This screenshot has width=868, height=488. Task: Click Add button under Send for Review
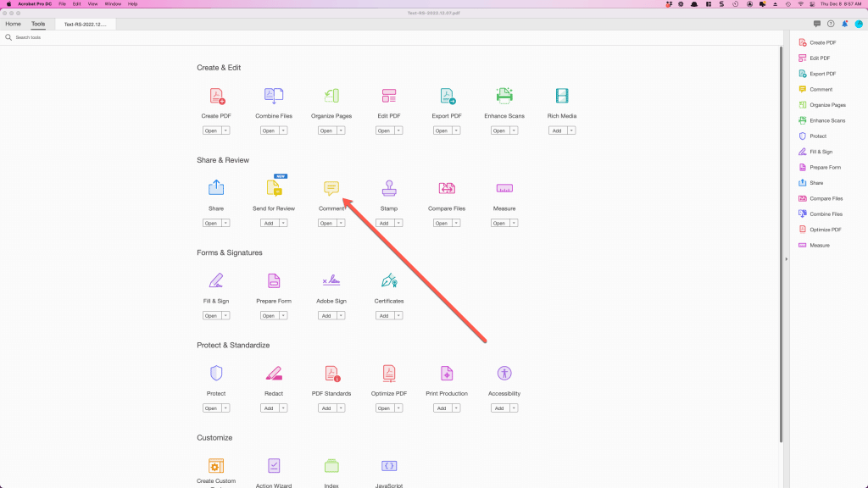(269, 223)
